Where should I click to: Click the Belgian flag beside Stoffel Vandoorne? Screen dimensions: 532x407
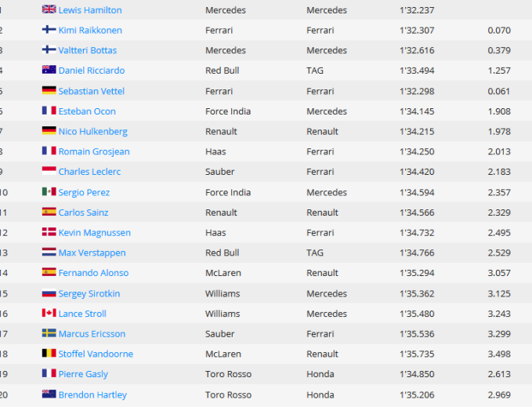tap(49, 354)
